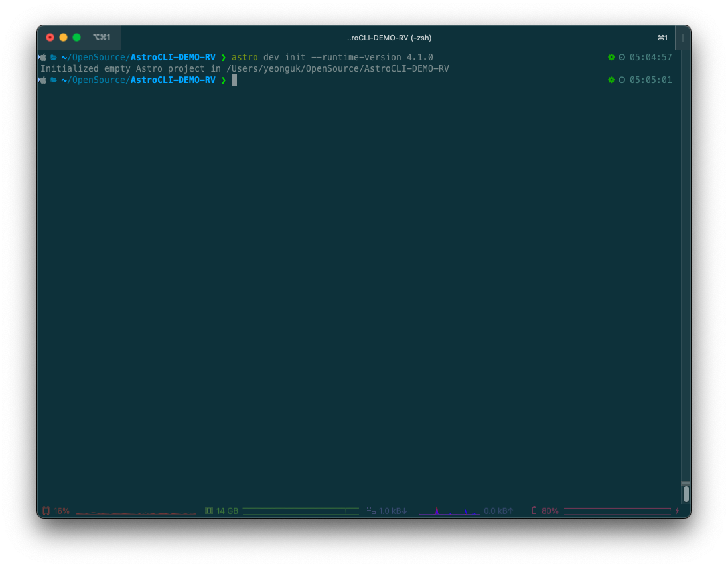Image resolution: width=728 pixels, height=567 pixels.
Task: Click the 14 GB memory value
Action: click(x=228, y=511)
